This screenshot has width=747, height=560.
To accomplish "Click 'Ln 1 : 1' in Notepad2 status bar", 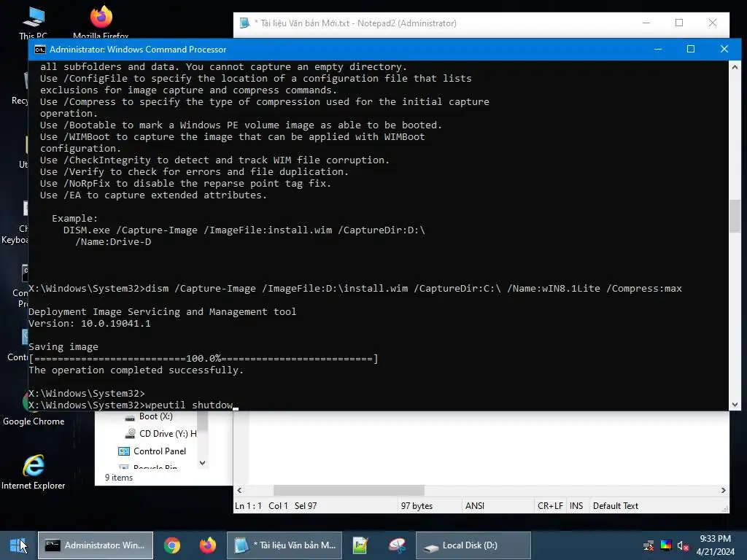I will pos(248,506).
